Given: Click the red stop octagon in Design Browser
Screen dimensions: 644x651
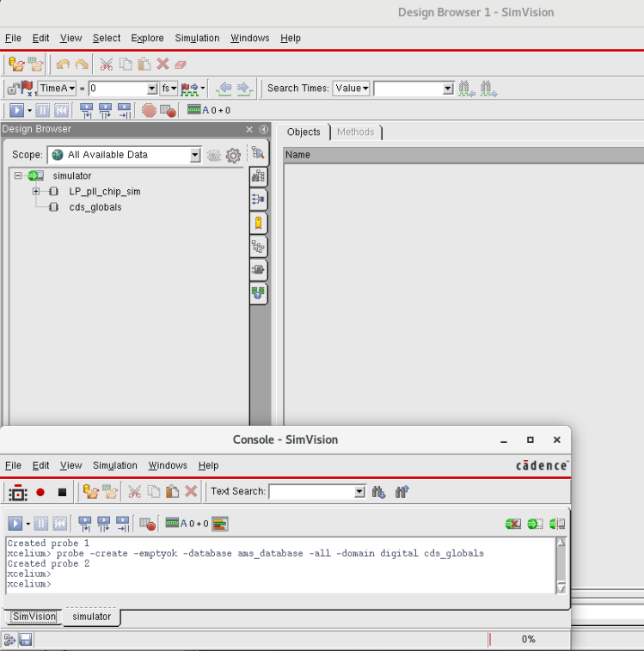Looking at the screenshot, I should 149,110.
